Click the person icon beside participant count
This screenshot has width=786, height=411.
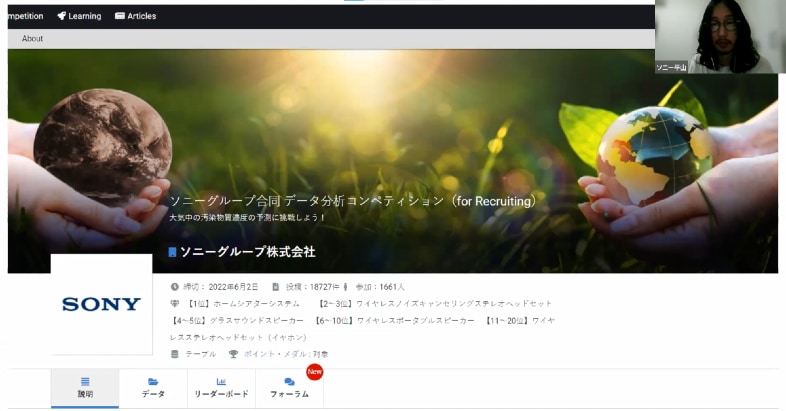pyautogui.click(x=345, y=287)
